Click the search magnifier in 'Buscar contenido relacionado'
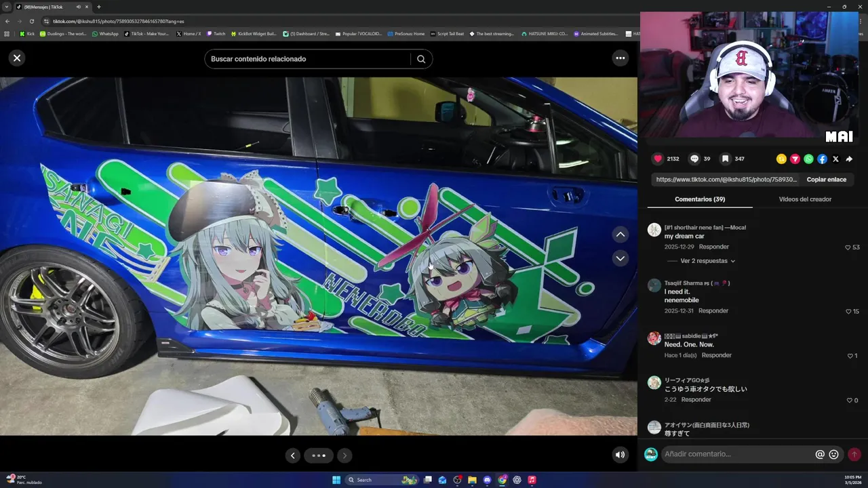 pyautogui.click(x=421, y=59)
